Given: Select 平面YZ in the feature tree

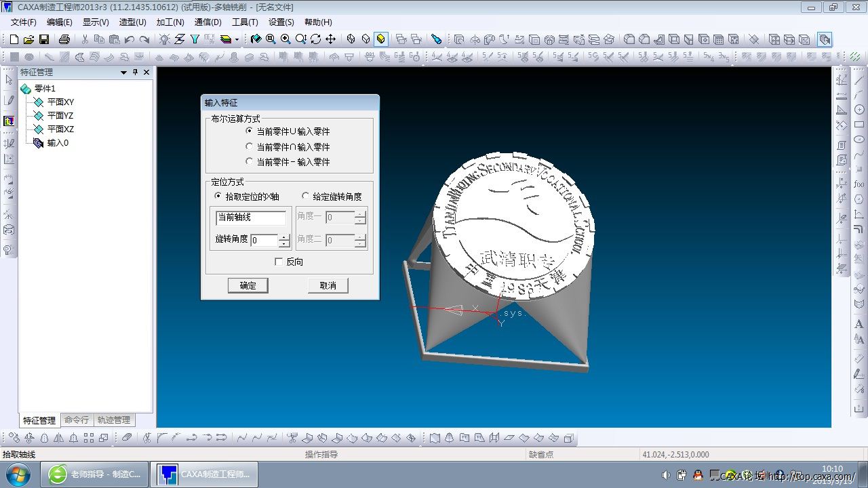Looking at the screenshot, I should [60, 116].
